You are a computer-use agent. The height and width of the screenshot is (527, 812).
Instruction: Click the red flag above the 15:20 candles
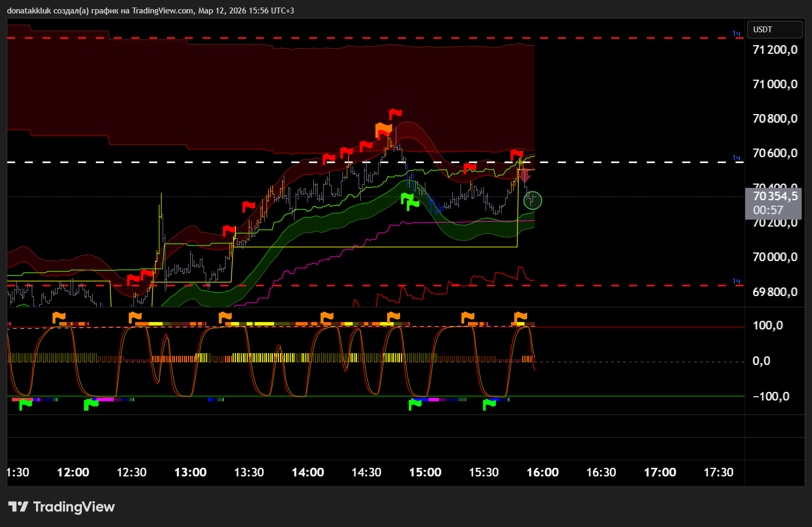pos(470,168)
